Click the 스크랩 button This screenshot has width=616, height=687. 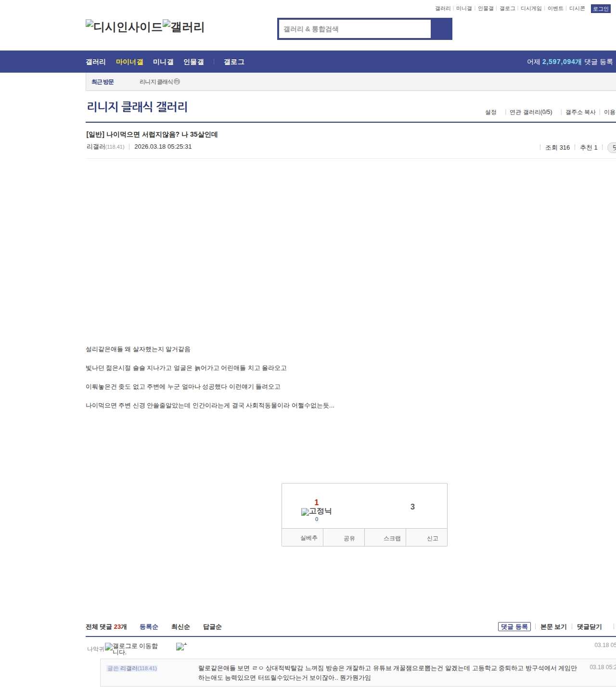point(385,538)
